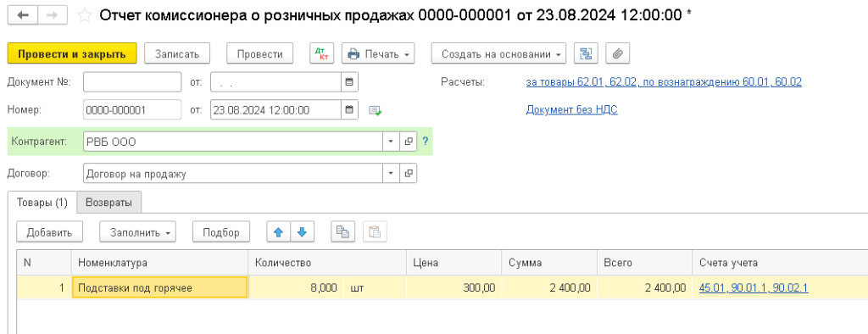Focus the Документ № input field

(132, 82)
